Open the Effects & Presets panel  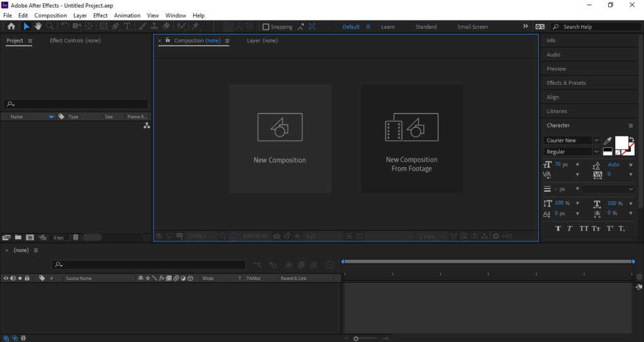coord(566,83)
